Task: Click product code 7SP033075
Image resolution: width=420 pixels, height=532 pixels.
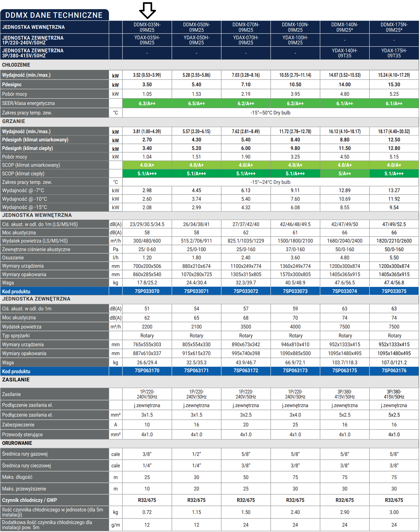Action: pyautogui.click(x=394, y=291)
